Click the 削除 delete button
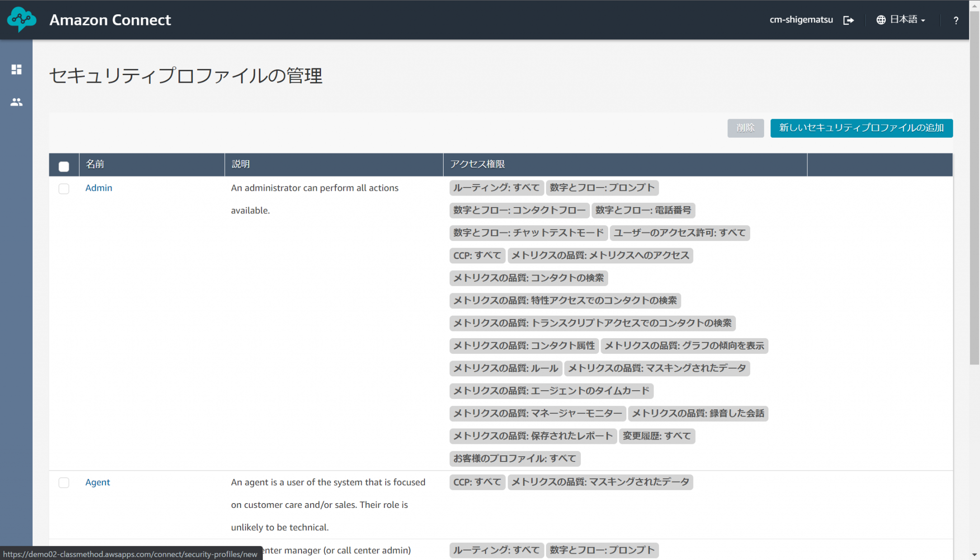Screen dimensions: 980x560 [x=745, y=128]
